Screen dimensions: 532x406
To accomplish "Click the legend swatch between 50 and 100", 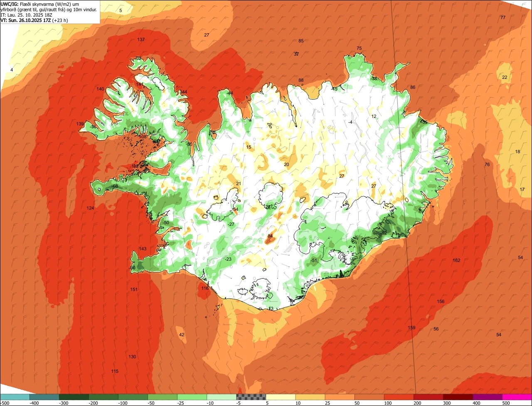I will point(369,397).
